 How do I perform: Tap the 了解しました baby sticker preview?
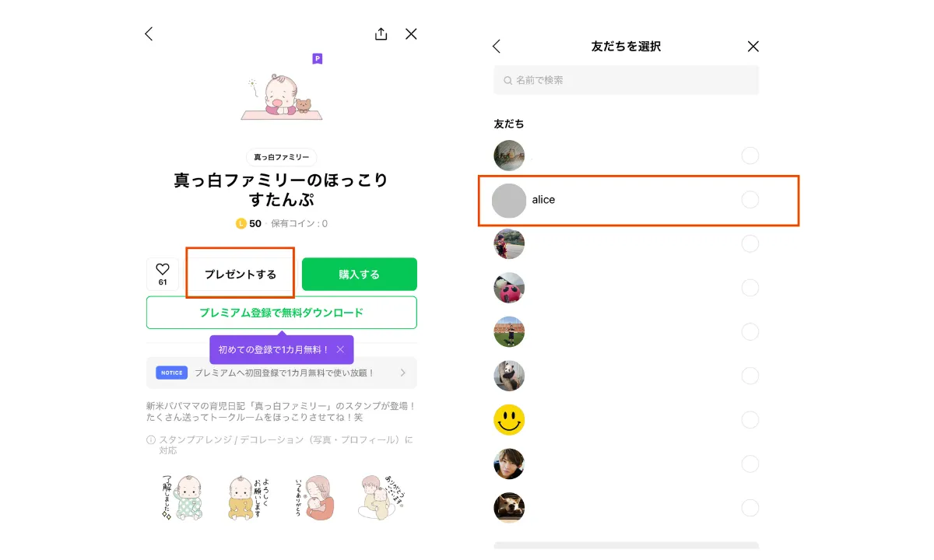pyautogui.click(x=181, y=496)
